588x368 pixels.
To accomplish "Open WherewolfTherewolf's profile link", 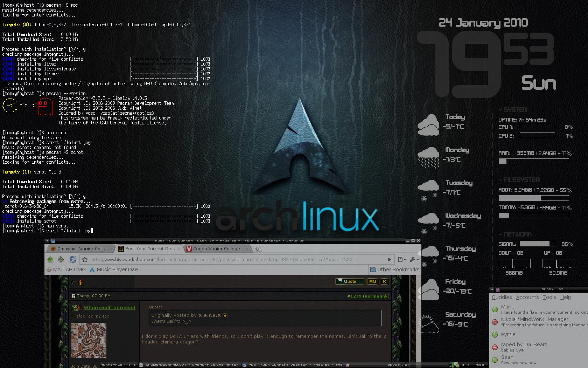I will point(110,307).
